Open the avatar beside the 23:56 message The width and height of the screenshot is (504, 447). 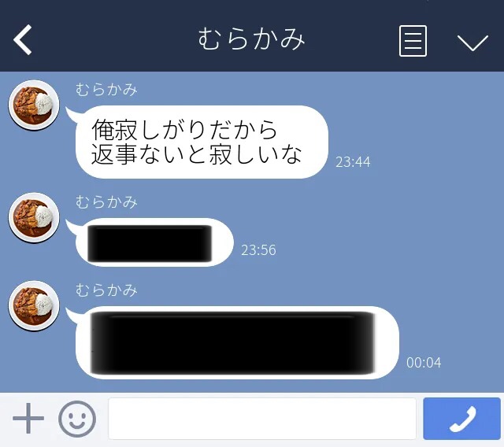[x=34, y=218]
